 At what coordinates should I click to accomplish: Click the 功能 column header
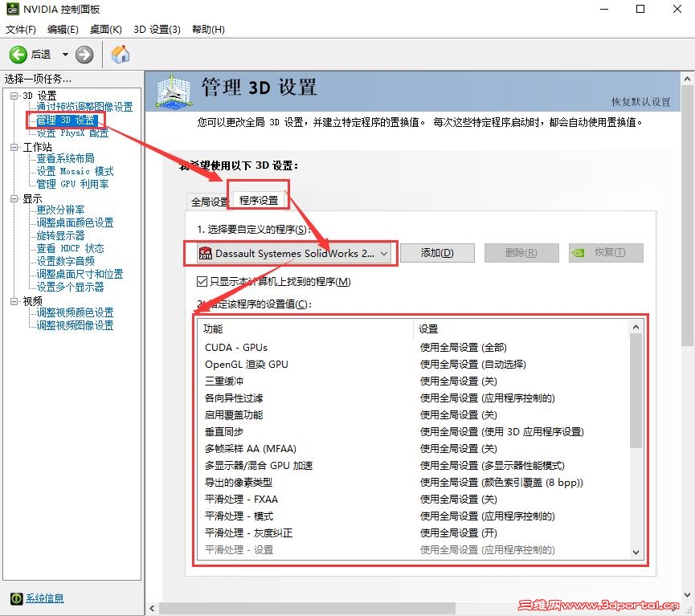click(x=305, y=328)
